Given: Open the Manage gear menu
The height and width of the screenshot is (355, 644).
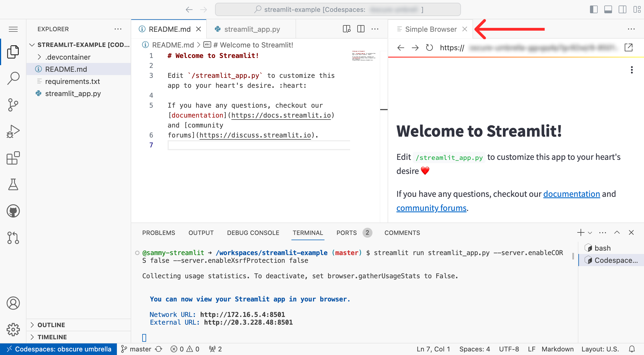Looking at the screenshot, I should [13, 330].
